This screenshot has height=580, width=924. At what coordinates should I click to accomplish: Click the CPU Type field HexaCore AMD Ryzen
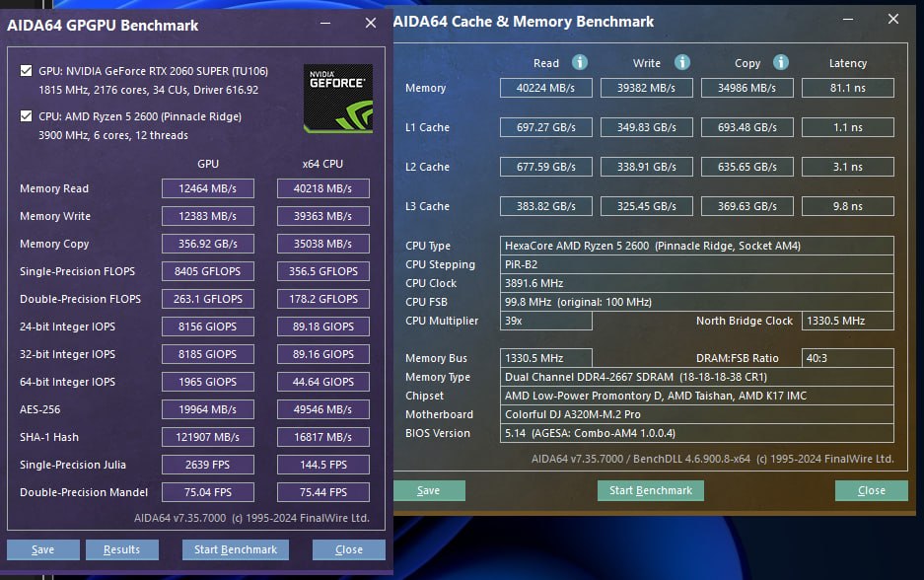[697, 246]
